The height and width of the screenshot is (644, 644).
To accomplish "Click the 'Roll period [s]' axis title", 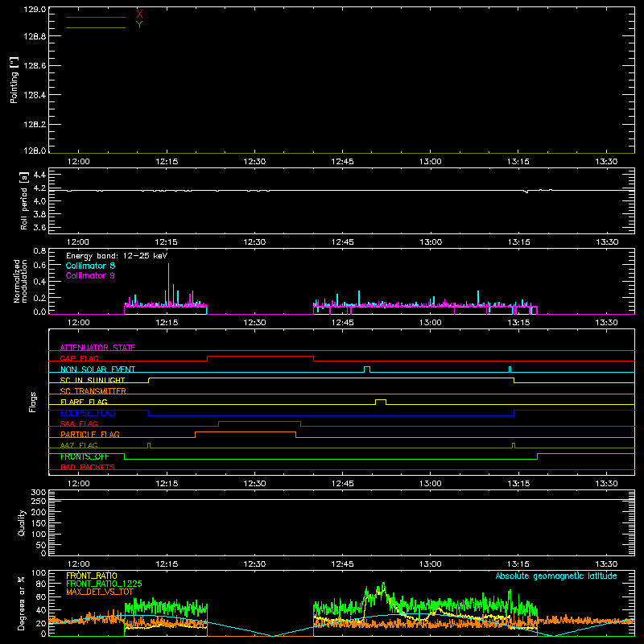I will point(24,200).
